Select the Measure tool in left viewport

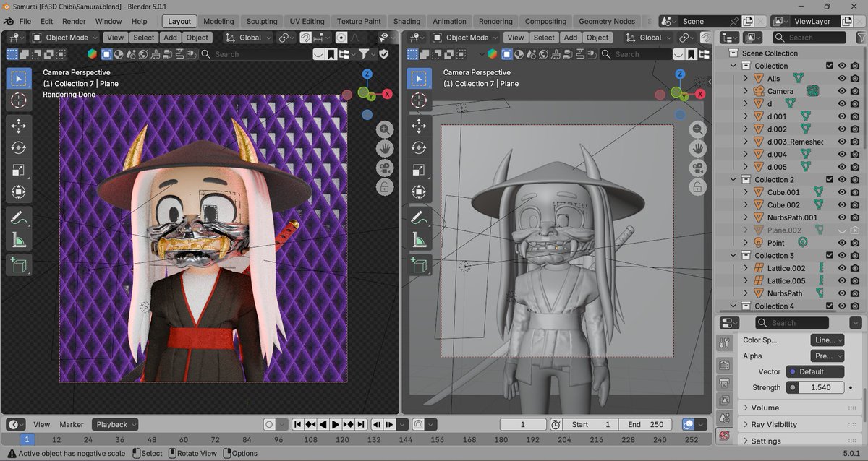19,240
